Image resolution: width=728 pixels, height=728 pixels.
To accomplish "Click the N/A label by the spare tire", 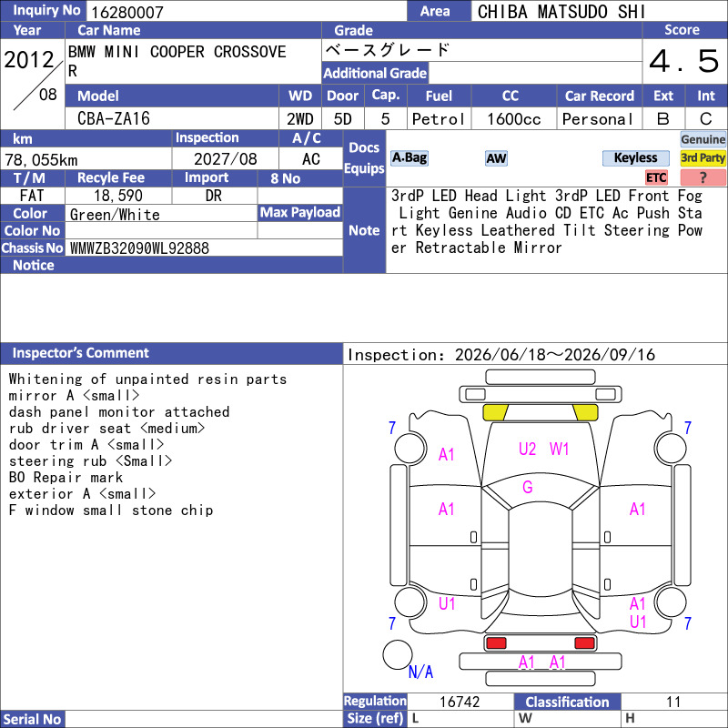I will point(420,672).
